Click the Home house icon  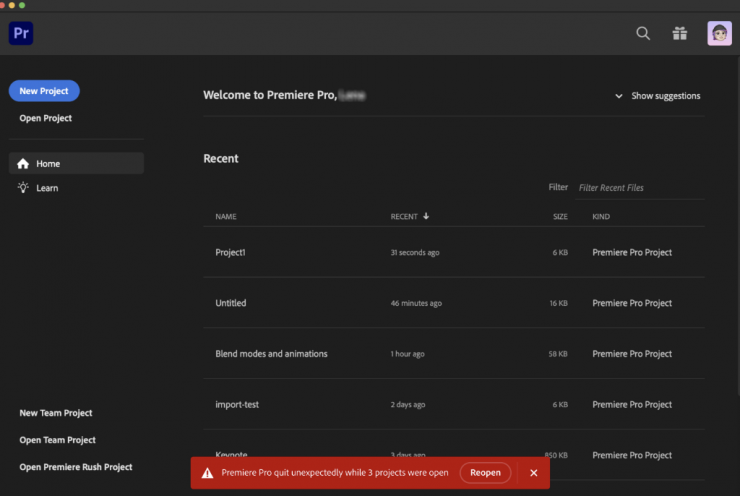(23, 164)
